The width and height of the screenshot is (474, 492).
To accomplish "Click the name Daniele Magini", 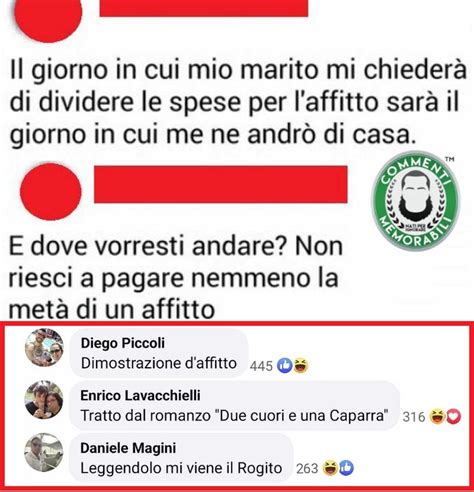I will [128, 448].
